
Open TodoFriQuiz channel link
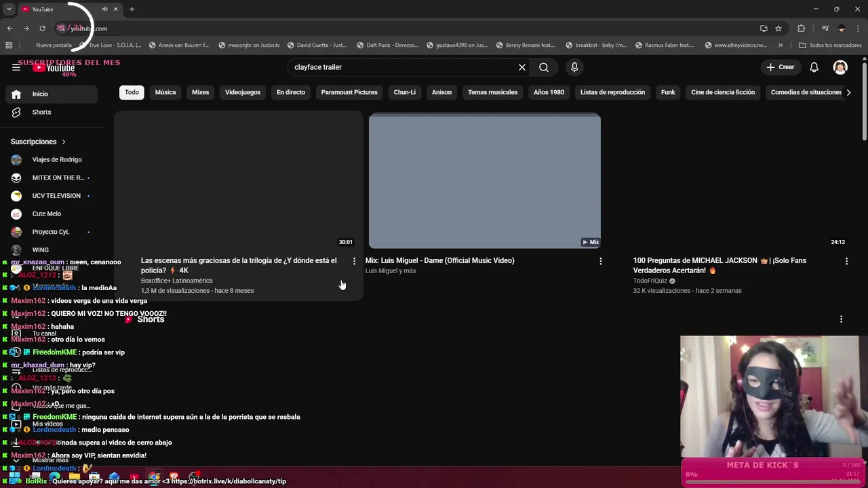(650, 281)
